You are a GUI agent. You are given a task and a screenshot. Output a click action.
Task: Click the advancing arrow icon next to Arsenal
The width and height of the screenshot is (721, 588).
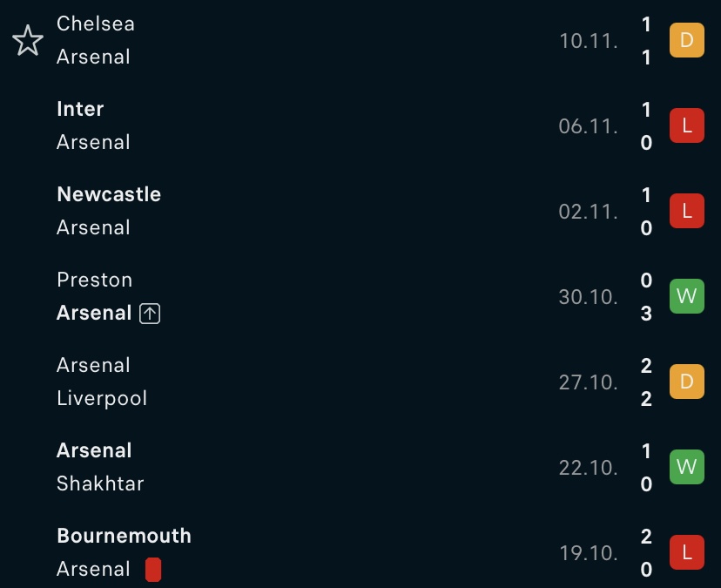tap(150, 314)
